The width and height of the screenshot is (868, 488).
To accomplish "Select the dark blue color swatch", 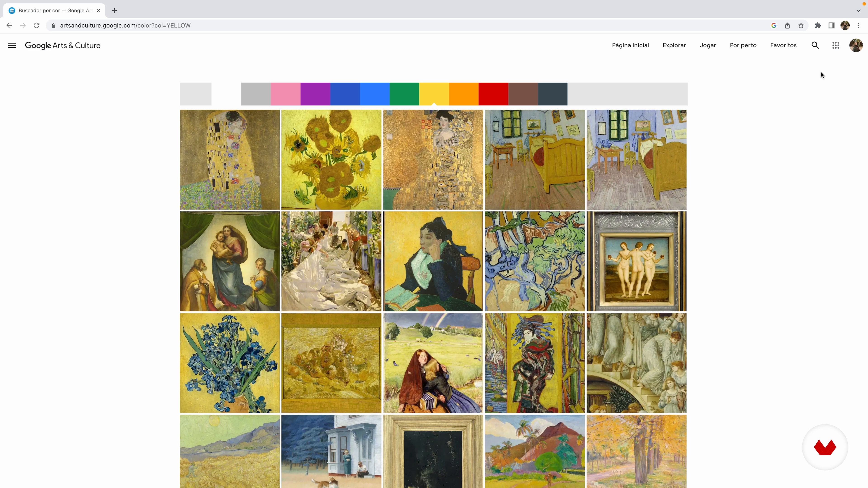I will 345,94.
